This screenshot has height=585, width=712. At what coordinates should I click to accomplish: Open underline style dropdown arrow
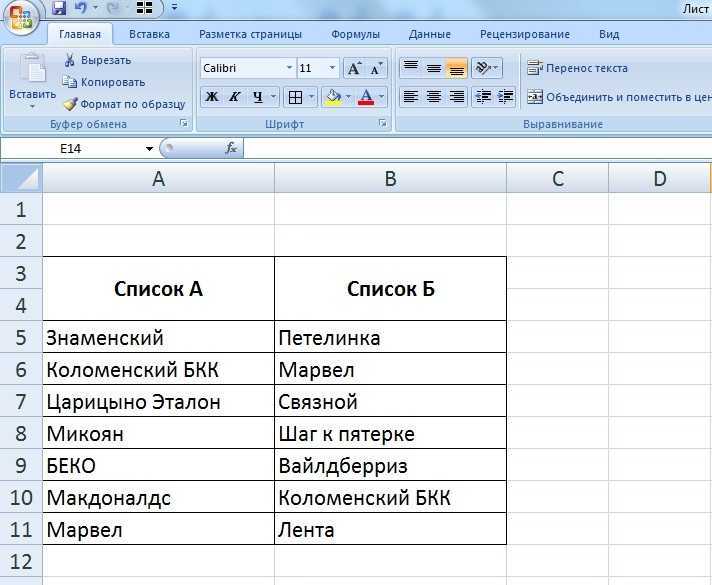point(273,97)
